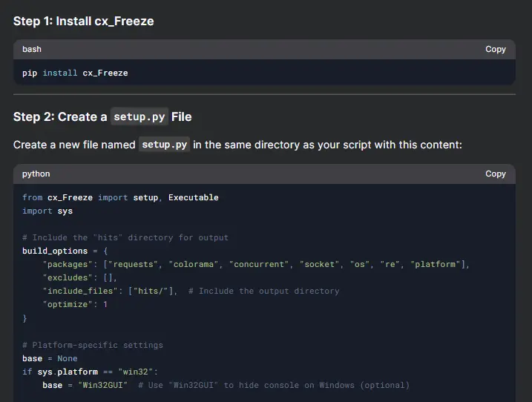Click the Step 1 Install cx_Freeze heading

click(x=83, y=21)
